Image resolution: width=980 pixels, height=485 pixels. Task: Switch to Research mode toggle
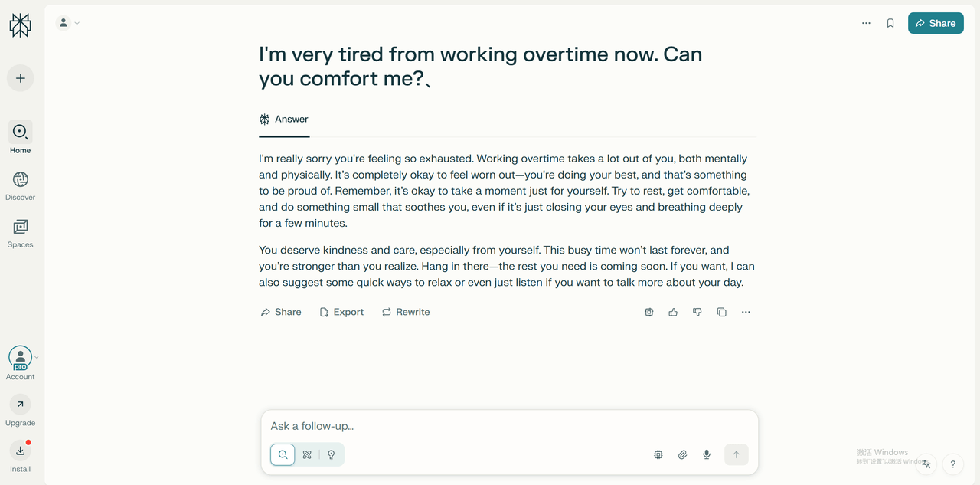click(307, 454)
